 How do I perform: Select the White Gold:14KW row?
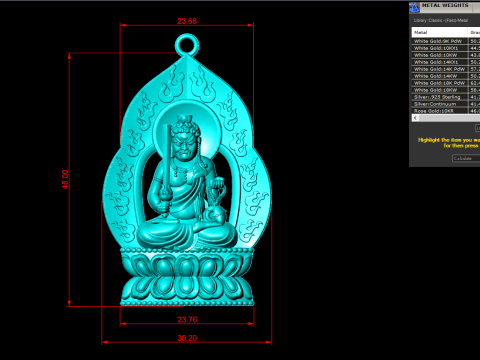[x=446, y=76]
